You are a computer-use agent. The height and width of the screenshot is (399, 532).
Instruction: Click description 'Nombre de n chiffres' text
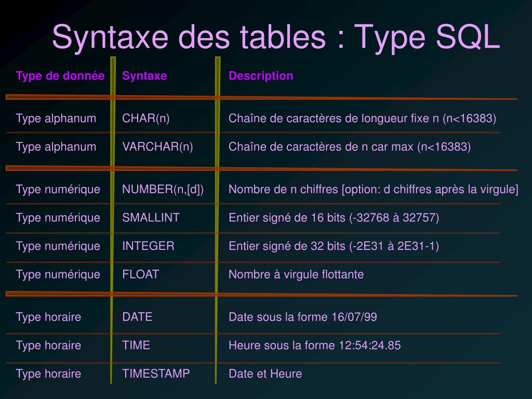283,189
